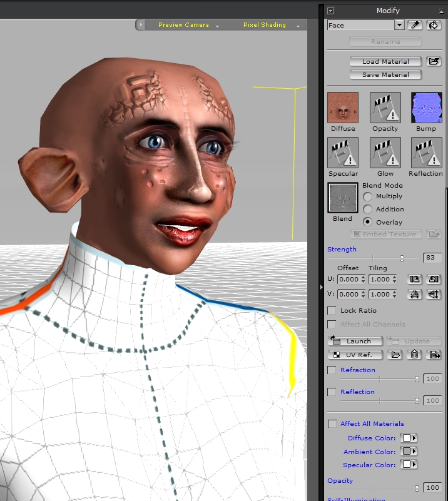Click the UV Ref. button
The width and height of the screenshot is (448, 501).
pos(355,355)
